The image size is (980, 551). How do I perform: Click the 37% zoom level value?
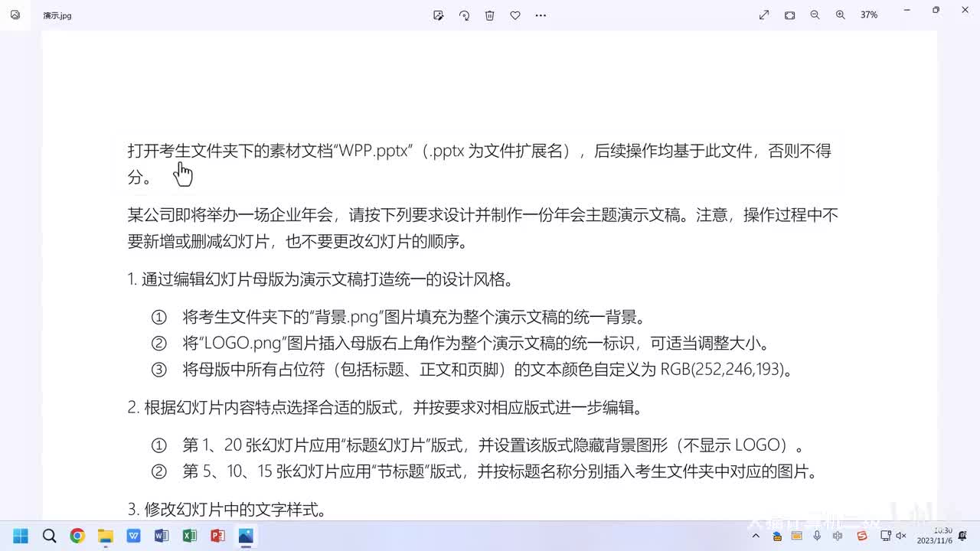pos(869,15)
